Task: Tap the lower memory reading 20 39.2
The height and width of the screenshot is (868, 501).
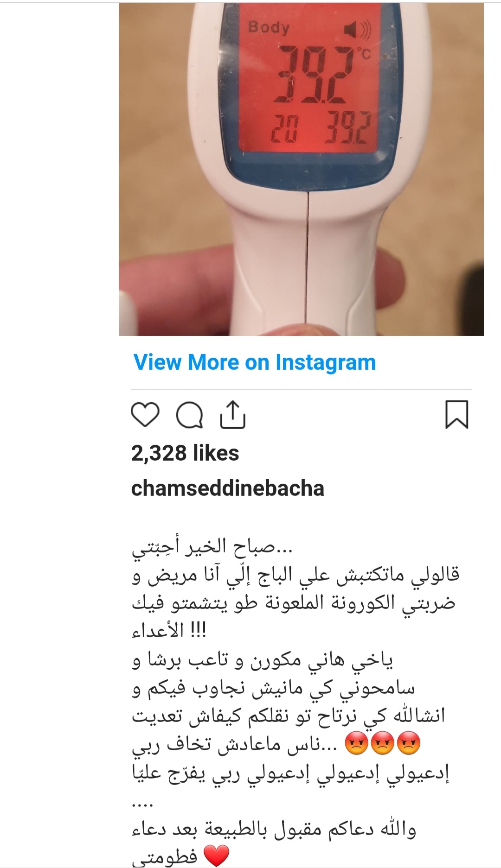Action: click(x=320, y=127)
